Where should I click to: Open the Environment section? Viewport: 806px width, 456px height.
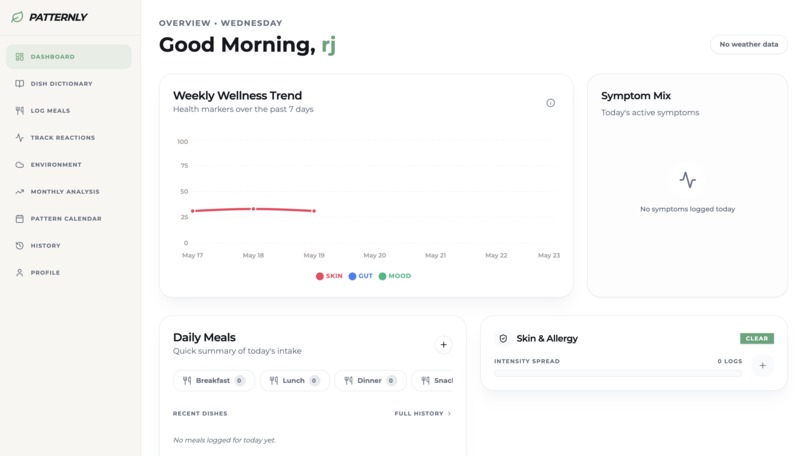pos(69,165)
